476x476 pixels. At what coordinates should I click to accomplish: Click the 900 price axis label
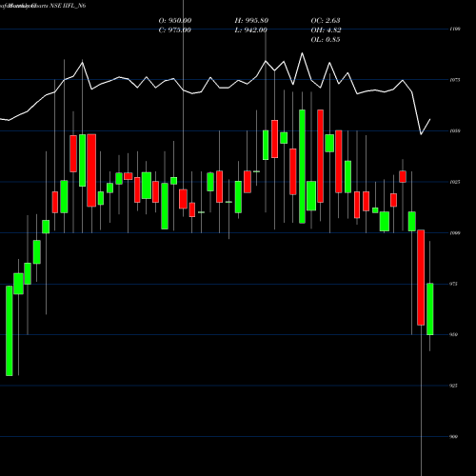[x=454, y=437]
